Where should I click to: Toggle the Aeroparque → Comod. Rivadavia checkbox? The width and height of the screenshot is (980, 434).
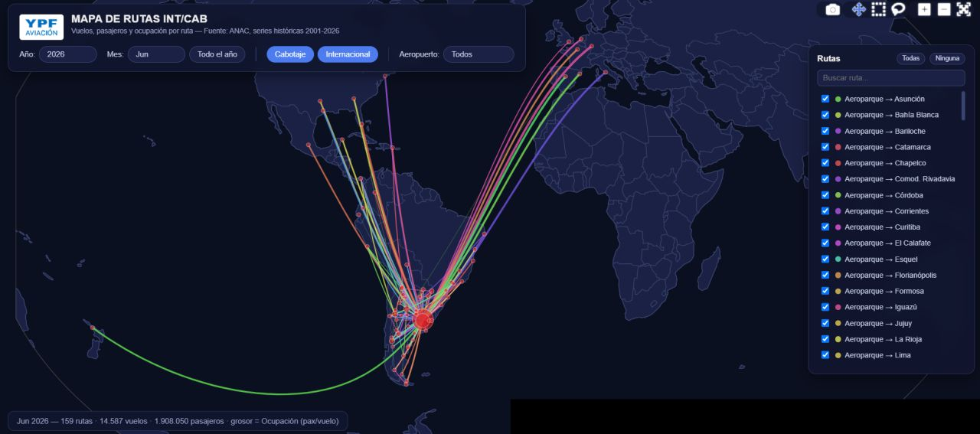point(825,178)
